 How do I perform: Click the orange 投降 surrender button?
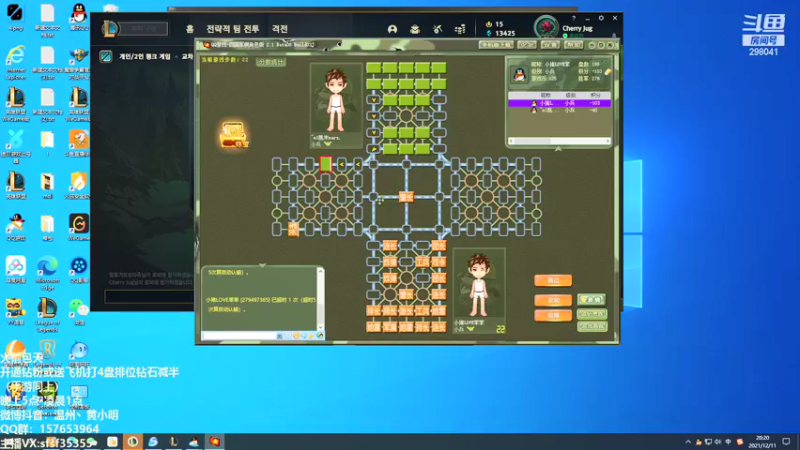point(553,316)
